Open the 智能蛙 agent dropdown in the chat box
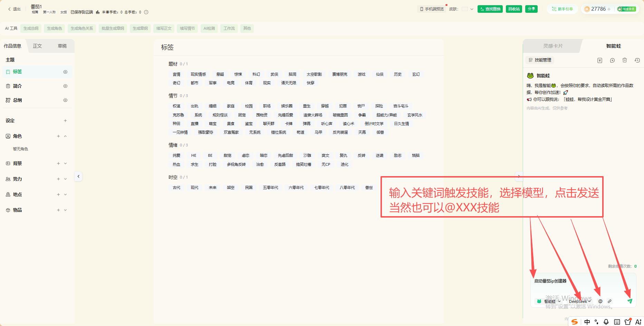This screenshot has width=644, height=326. (x=548, y=301)
